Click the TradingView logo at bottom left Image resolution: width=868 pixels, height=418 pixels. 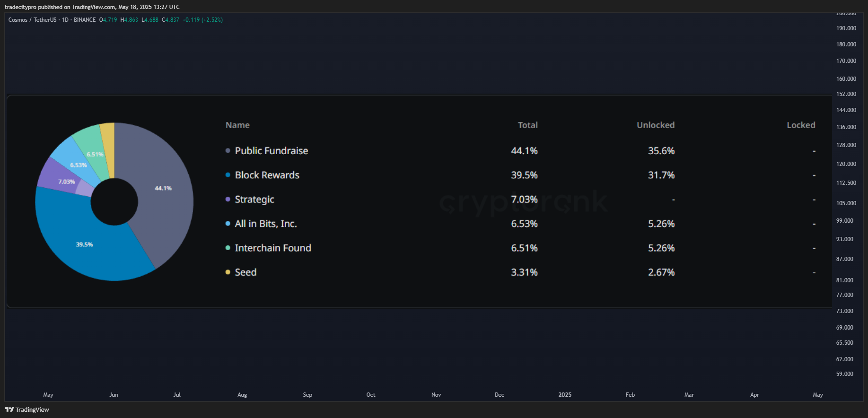(x=27, y=409)
